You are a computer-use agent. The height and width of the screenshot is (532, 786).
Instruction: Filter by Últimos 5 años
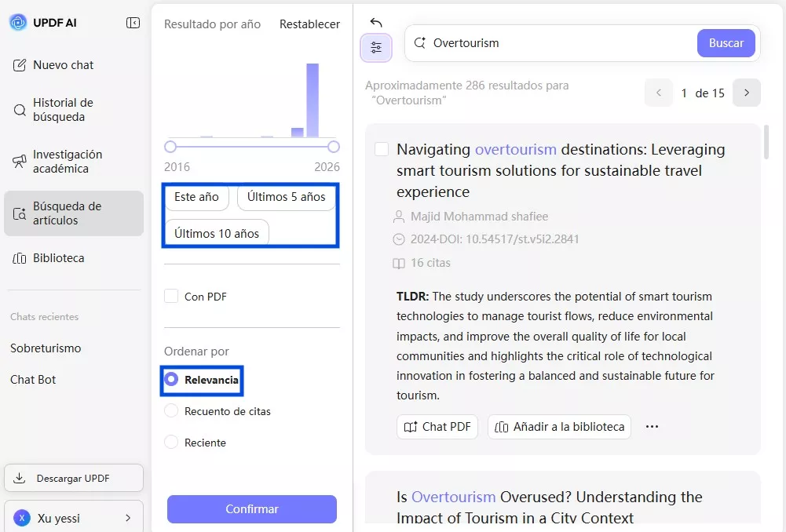(286, 197)
